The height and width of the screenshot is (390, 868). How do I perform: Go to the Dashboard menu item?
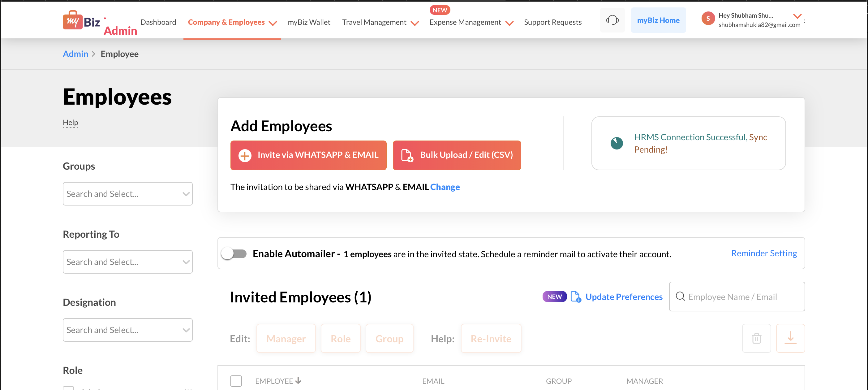tap(158, 22)
